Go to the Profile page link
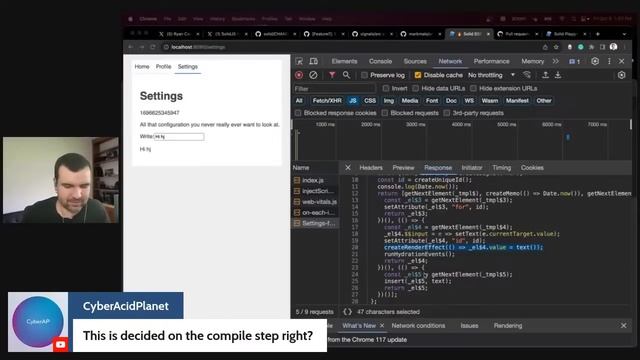Image resolution: width=640 pixels, height=360 pixels. pos(163,67)
